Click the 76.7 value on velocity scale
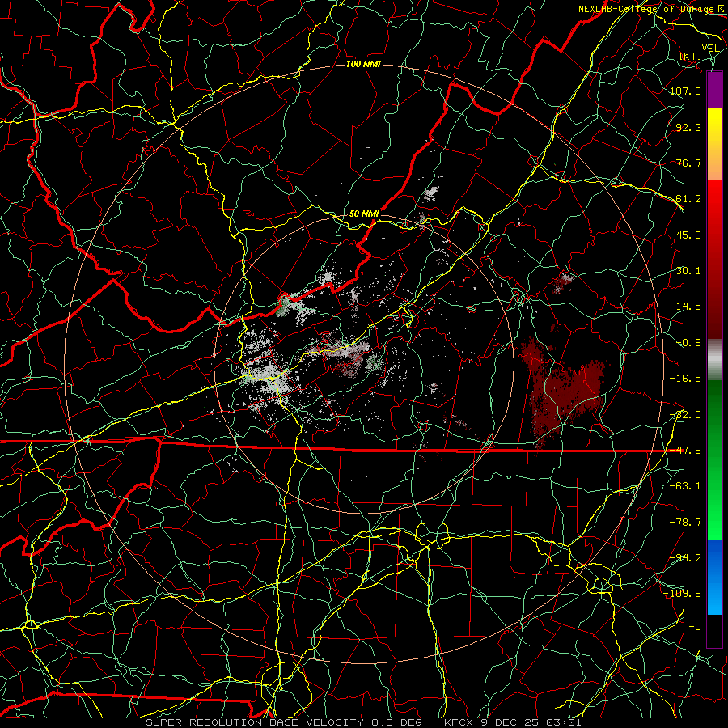The width and height of the screenshot is (728, 728). 688,163
